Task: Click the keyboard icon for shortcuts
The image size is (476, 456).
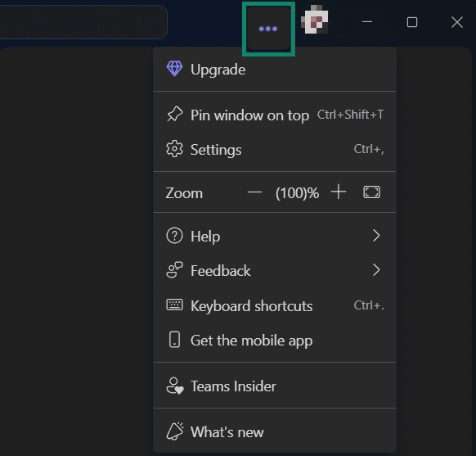Action: tap(174, 305)
